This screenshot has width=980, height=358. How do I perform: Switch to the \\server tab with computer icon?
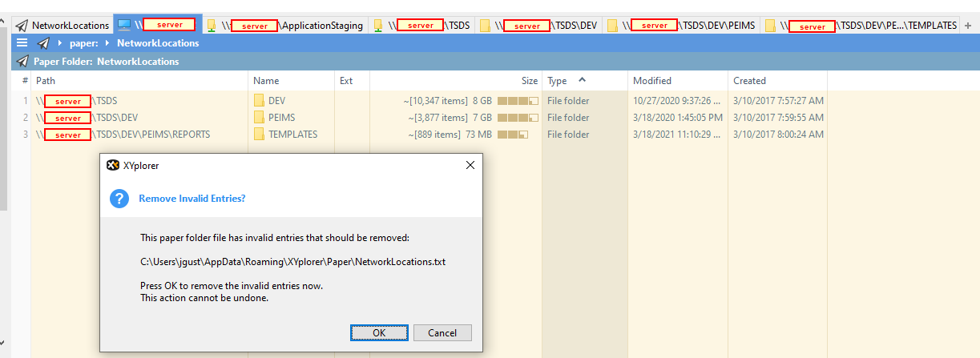156,25
